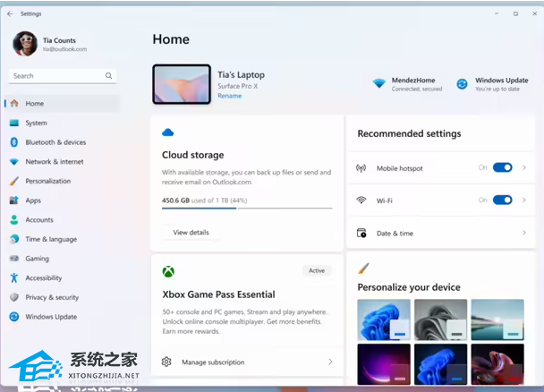Open the Home page in sidebar
544x392 pixels.
point(63,104)
